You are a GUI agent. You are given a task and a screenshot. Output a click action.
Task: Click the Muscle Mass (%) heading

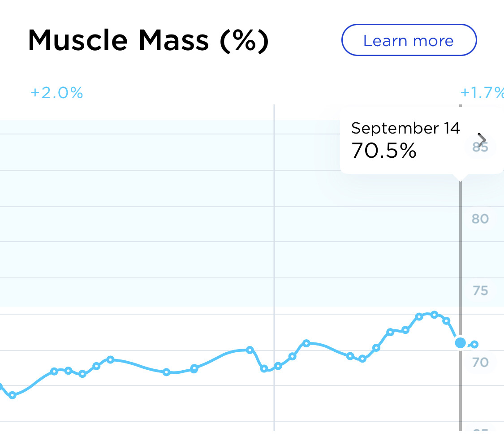tap(148, 41)
